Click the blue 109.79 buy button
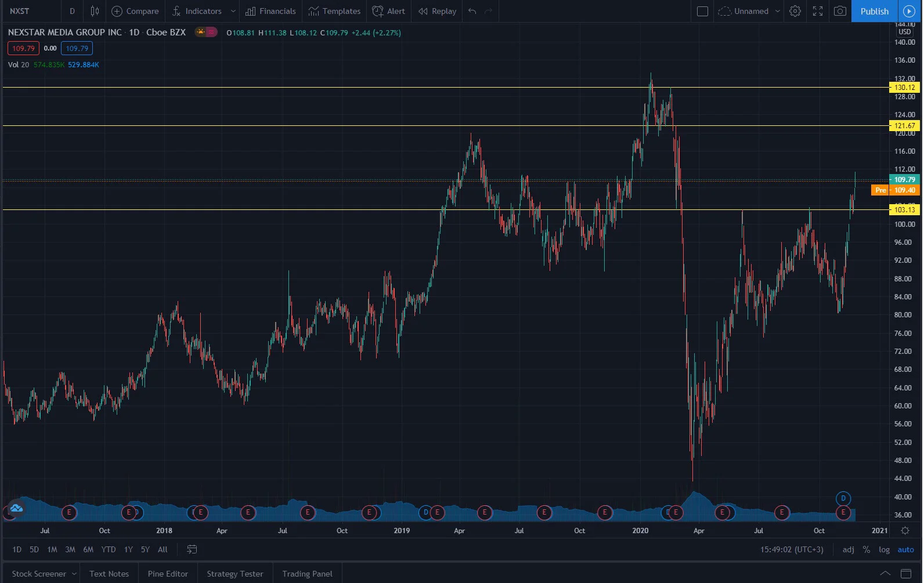924x583 pixels. coord(77,48)
